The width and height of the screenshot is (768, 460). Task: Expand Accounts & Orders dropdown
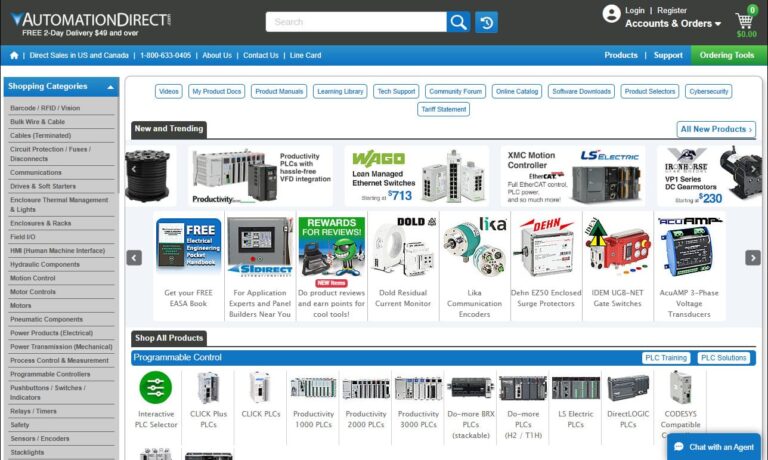pos(673,24)
